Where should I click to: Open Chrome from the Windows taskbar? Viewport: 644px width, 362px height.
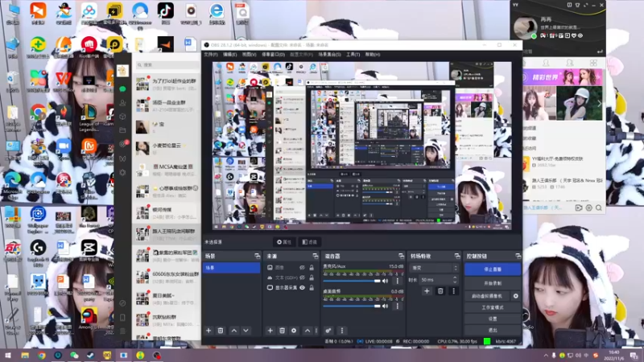point(41,356)
